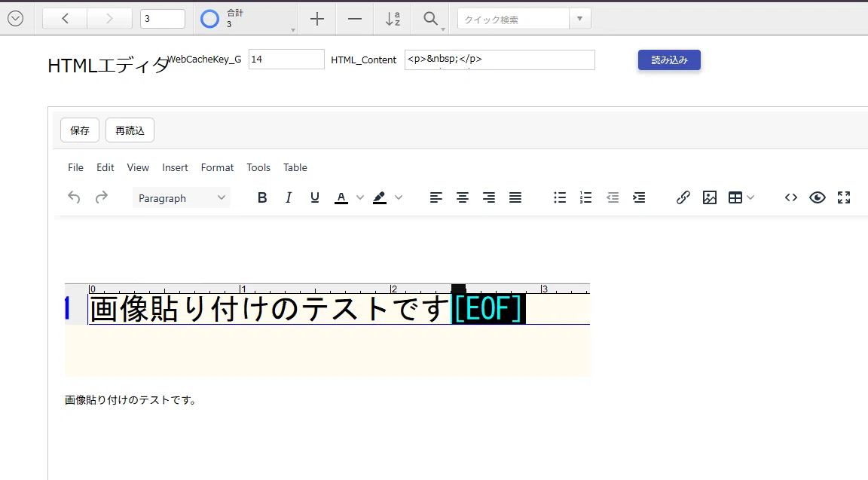Click the 画像貼り付けのテストです。 paragraph text
The height and width of the screenshot is (480, 868).
131,399
